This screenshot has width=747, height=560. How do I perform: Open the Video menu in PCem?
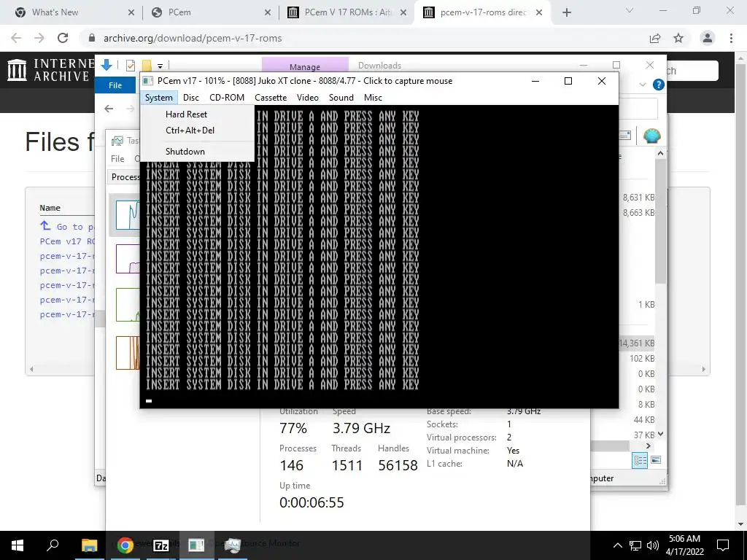pyautogui.click(x=307, y=98)
